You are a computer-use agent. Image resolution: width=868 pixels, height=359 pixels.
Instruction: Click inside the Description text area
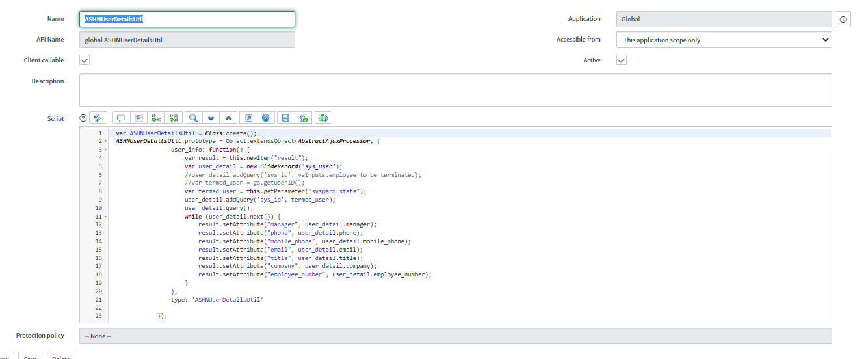[455, 90]
